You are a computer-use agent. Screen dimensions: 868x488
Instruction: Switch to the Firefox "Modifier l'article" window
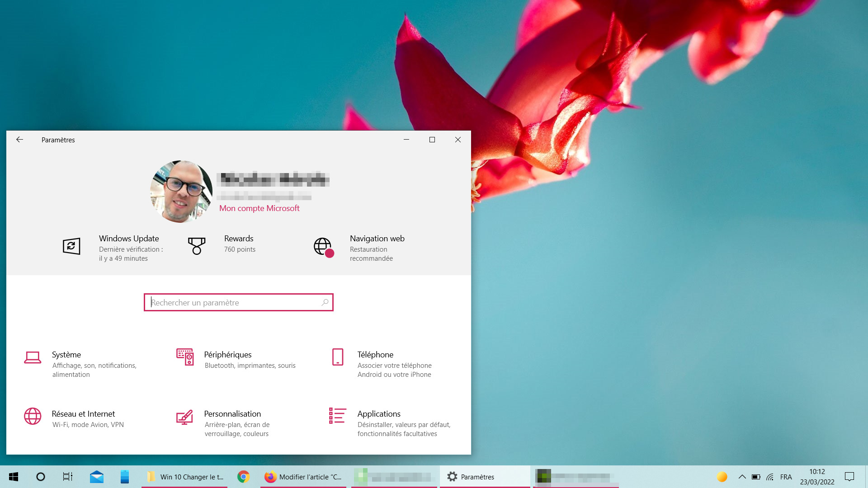pyautogui.click(x=303, y=477)
